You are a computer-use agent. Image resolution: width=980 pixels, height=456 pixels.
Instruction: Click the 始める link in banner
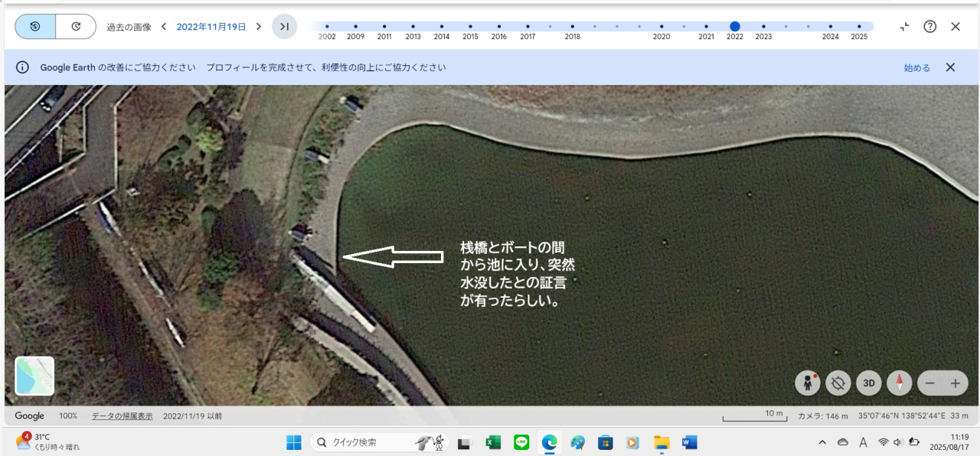[916, 68]
